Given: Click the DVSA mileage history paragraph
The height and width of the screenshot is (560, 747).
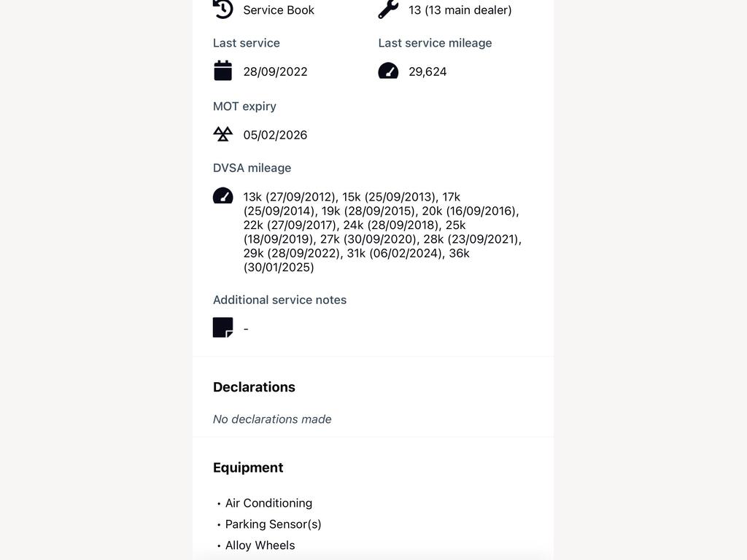Looking at the screenshot, I should tap(382, 232).
